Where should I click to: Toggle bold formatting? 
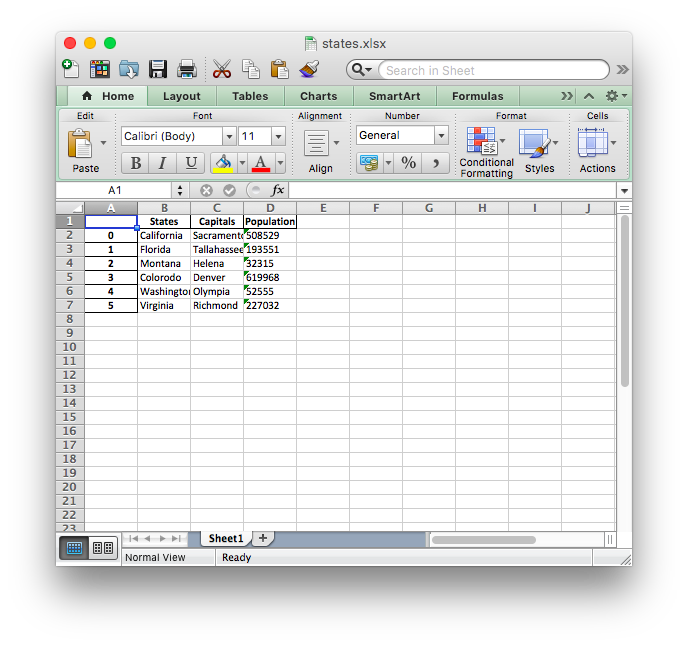[135, 163]
